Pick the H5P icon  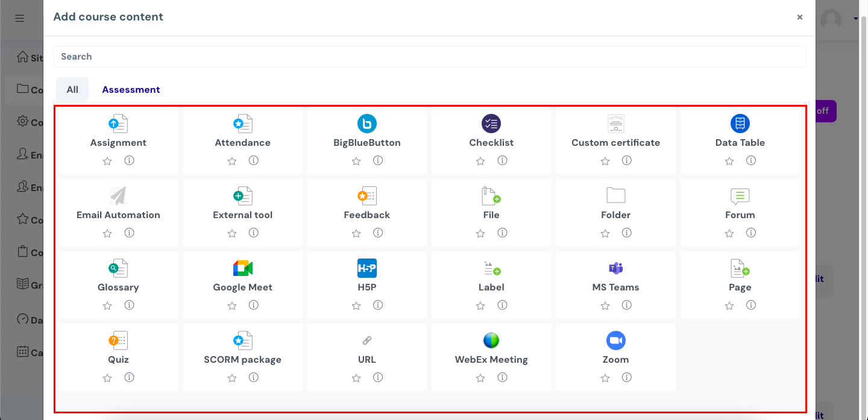click(367, 268)
